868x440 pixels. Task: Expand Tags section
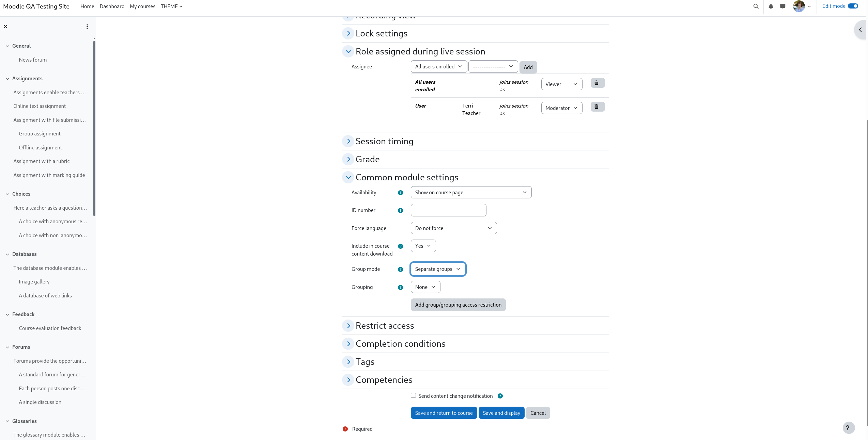click(x=348, y=362)
